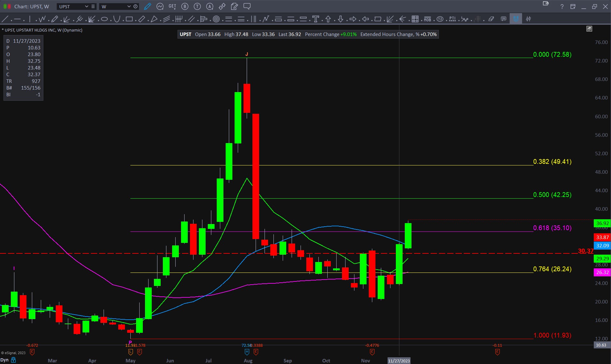Select the trend line drawing tool
The image size is (611, 364).
tap(5, 19)
